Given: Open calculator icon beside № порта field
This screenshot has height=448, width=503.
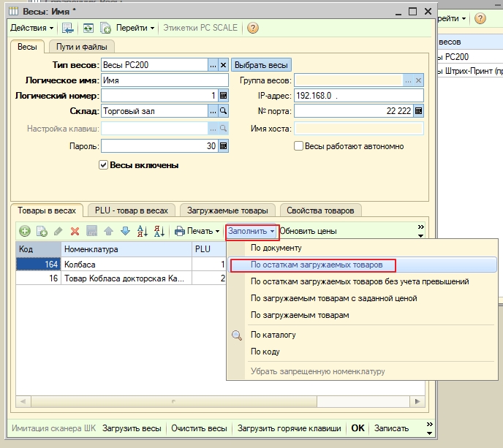Looking at the screenshot, I should (x=418, y=111).
